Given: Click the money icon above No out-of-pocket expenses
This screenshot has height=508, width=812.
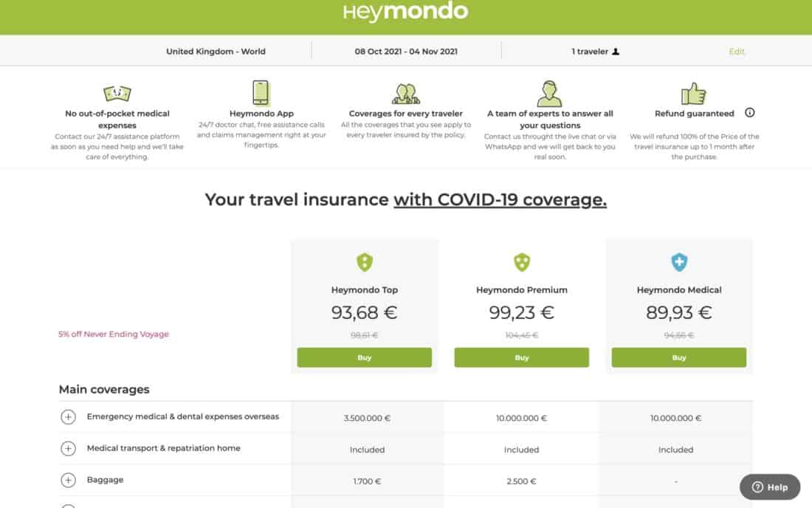Looking at the screenshot, I should [117, 93].
